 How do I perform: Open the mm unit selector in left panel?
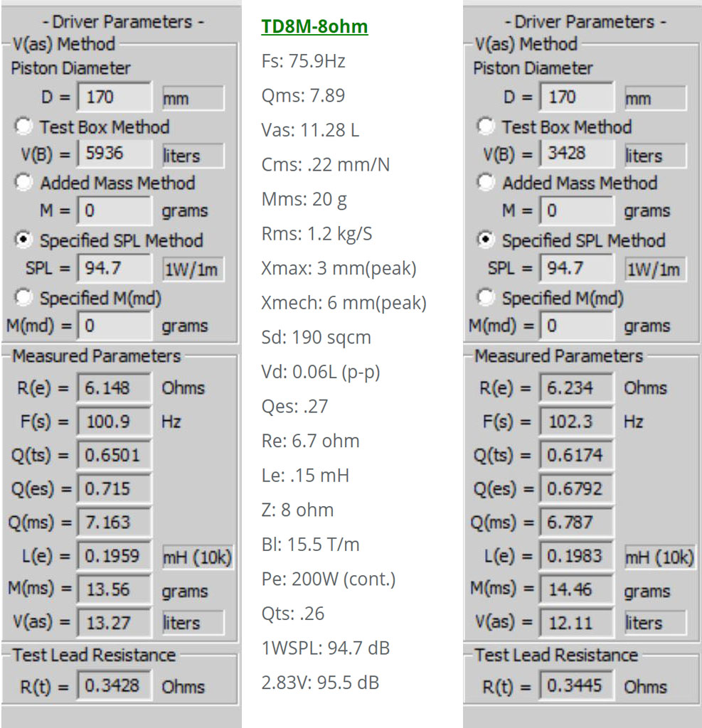[x=193, y=98]
